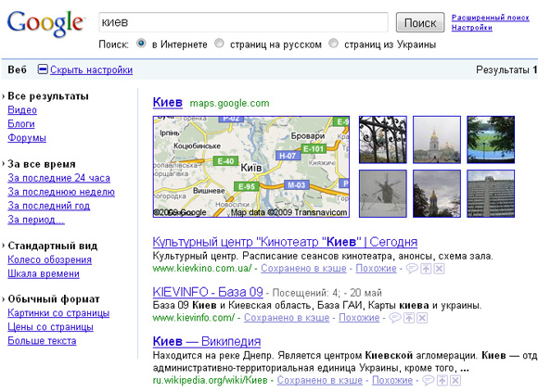Viewport: 538px width, 392px height.
Task: Filter by За последний год
Action: pyautogui.click(x=49, y=206)
